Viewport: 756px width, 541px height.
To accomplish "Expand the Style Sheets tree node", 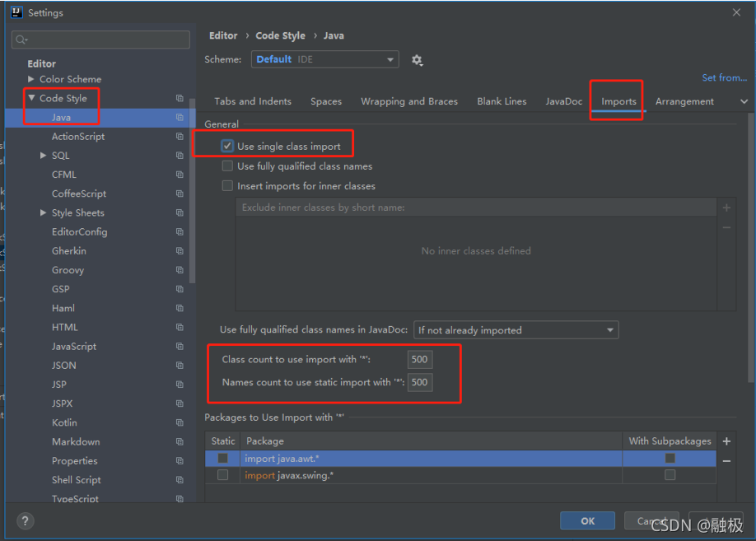I will coord(43,212).
